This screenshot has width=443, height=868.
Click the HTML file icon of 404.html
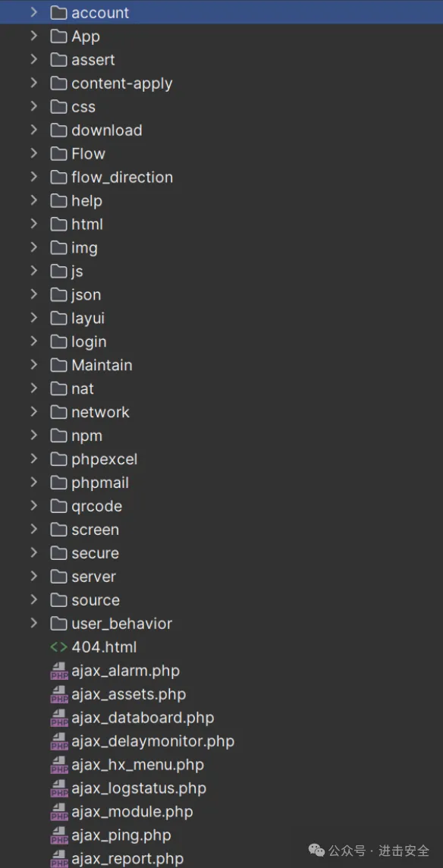[x=58, y=647]
